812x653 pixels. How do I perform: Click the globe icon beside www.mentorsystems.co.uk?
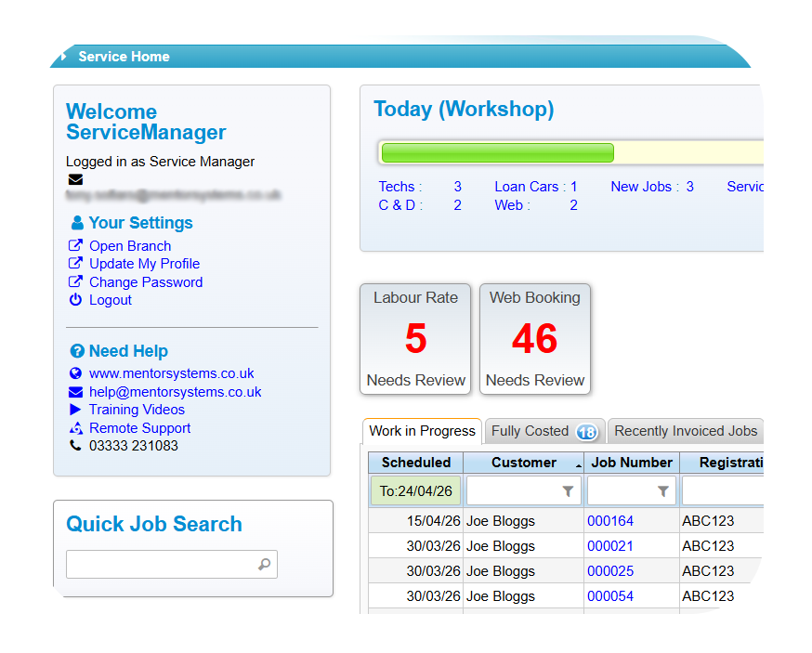[x=75, y=373]
